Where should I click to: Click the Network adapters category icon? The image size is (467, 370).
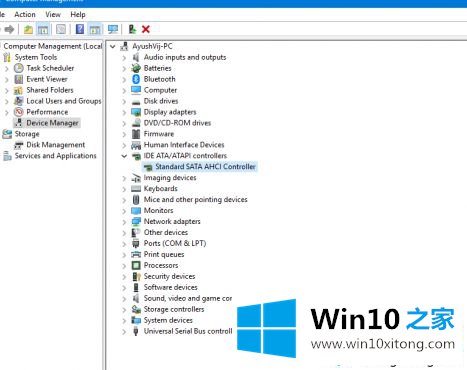(136, 221)
